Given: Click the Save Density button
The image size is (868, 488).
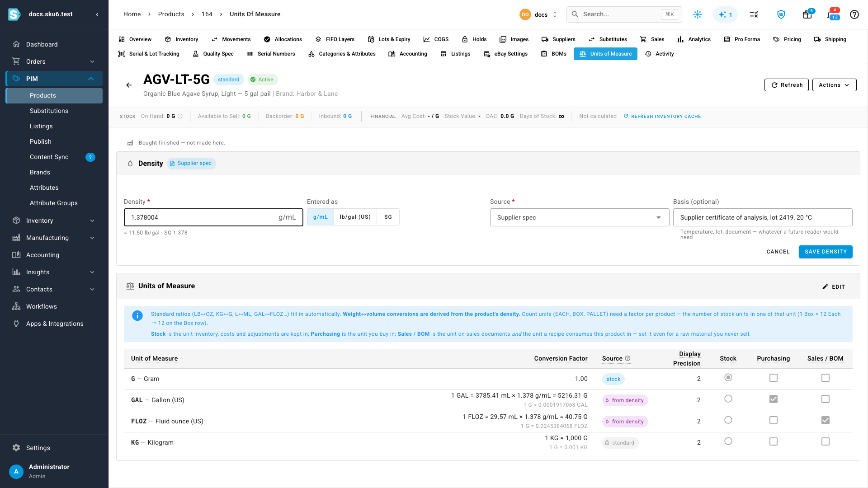Looking at the screenshot, I should [x=826, y=252].
